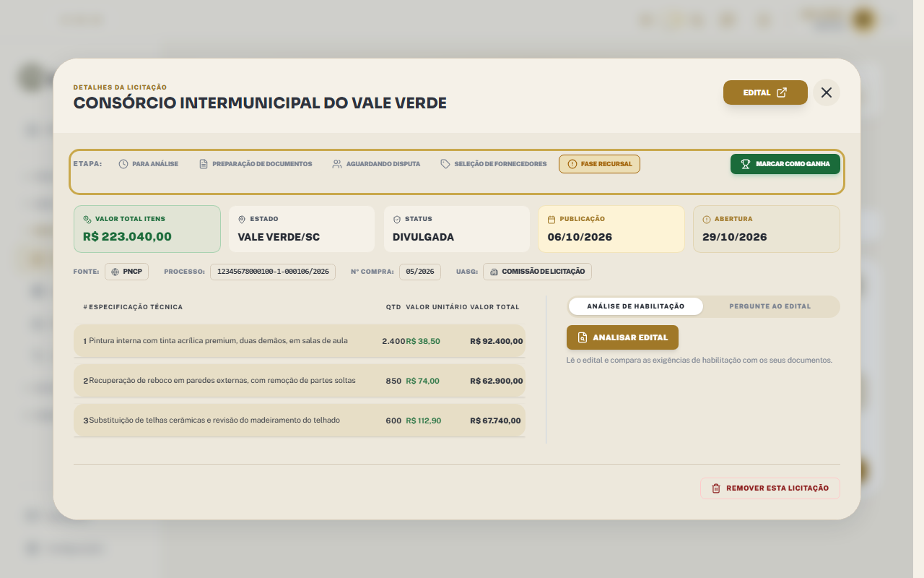Click the document icon on Preparação de Documentos

pyautogui.click(x=204, y=164)
